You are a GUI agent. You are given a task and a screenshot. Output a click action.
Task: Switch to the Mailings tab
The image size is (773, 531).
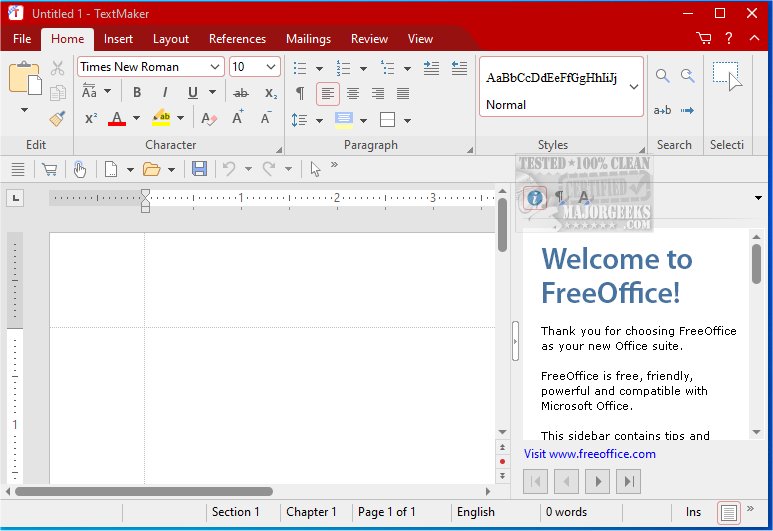(x=308, y=39)
